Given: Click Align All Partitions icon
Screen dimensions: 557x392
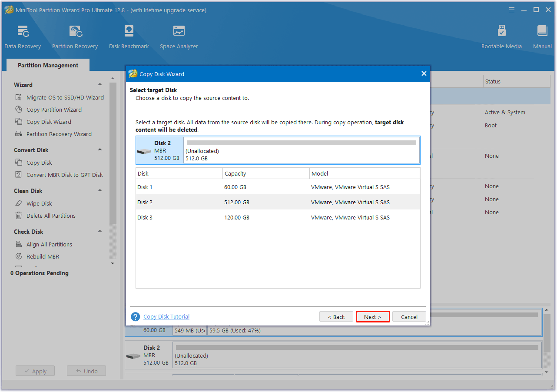Looking at the screenshot, I should 19,244.
